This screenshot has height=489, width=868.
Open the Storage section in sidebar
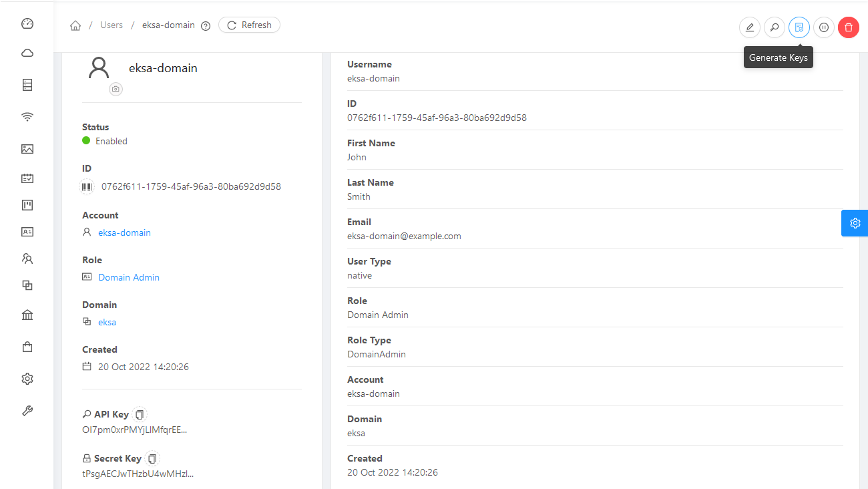(x=27, y=85)
